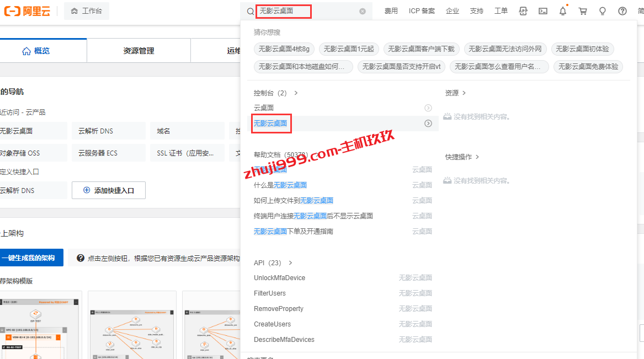Open help doc 什么是无影云桌面
The height and width of the screenshot is (359, 644).
pyautogui.click(x=280, y=185)
